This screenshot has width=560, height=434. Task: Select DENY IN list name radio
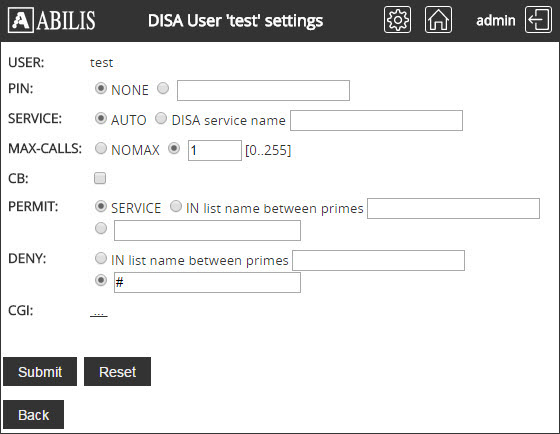pos(101,258)
